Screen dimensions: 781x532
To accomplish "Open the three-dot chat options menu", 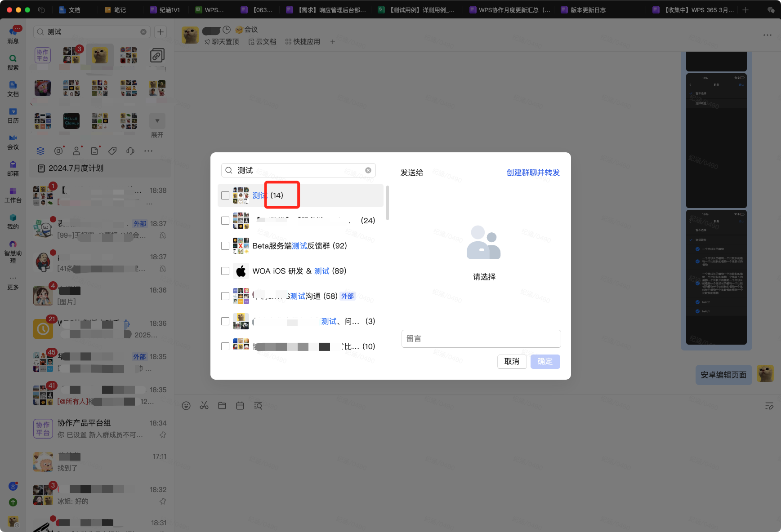I will click(x=767, y=35).
